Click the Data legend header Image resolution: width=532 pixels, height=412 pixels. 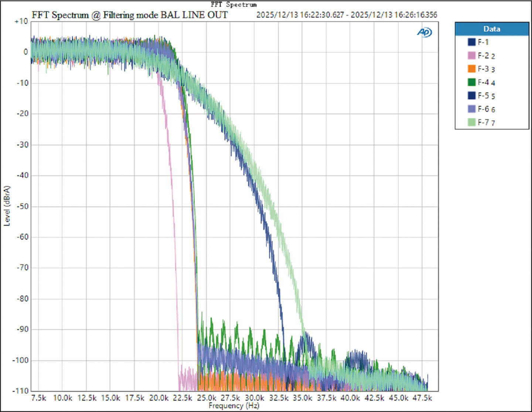(492, 29)
